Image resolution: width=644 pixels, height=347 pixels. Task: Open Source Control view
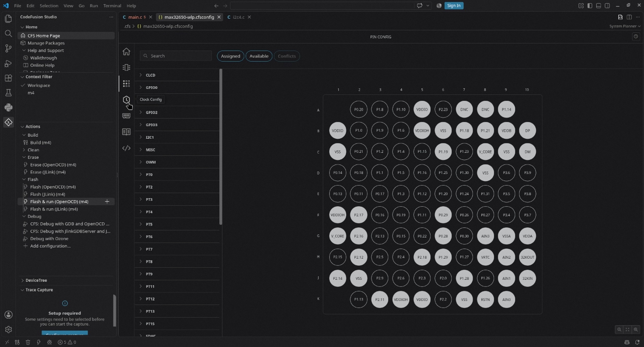[8, 48]
